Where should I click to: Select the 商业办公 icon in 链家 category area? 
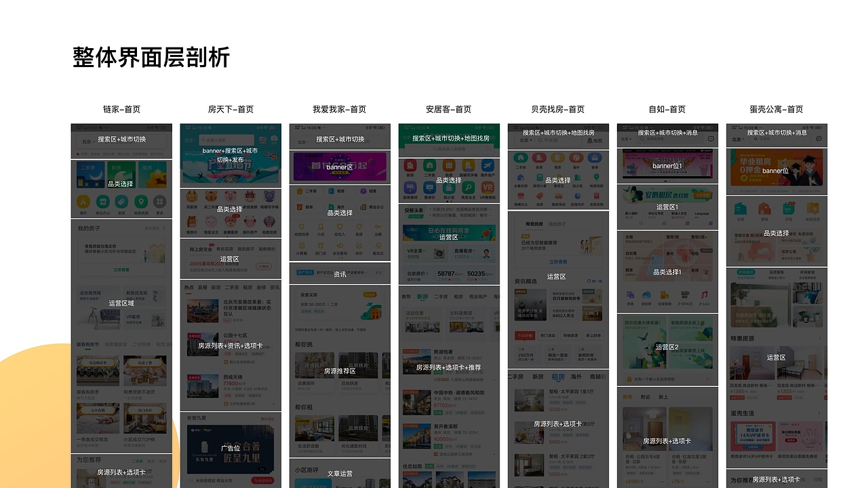[x=102, y=201]
